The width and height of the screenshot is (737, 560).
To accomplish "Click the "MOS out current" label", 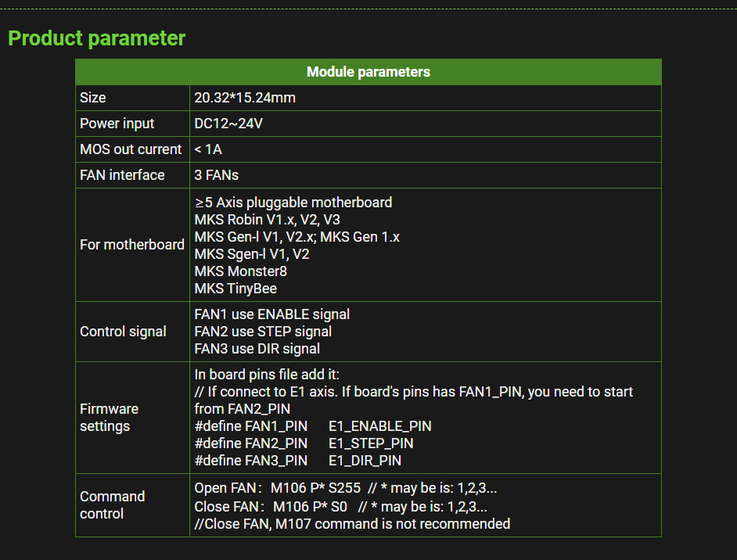I will [x=131, y=149].
